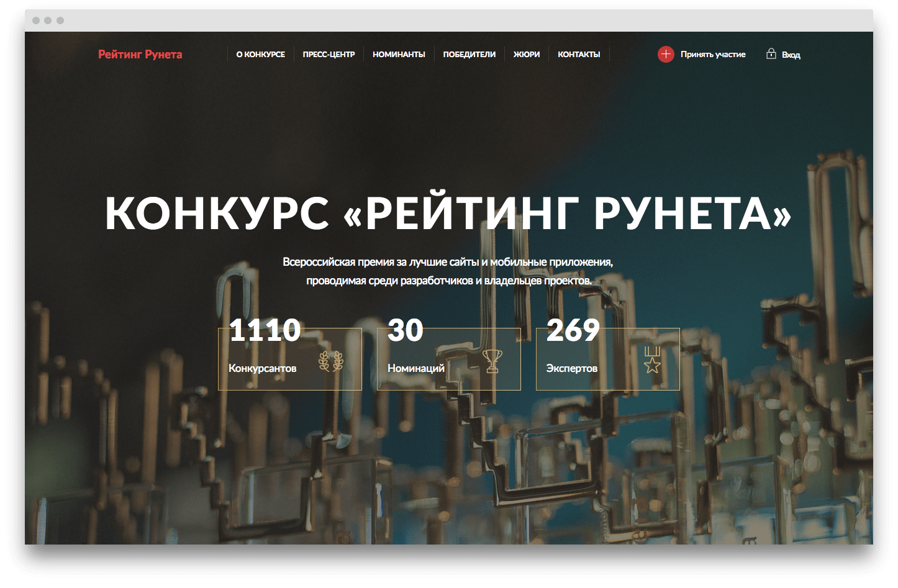This screenshot has width=898, height=588.
Task: Open the Пресс-центр menu item
Action: point(329,55)
